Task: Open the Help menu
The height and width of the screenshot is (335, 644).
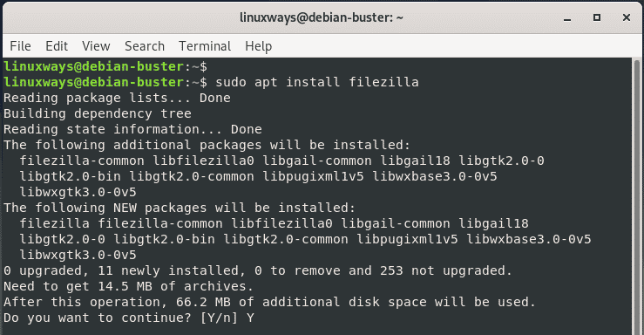Action: click(x=258, y=46)
